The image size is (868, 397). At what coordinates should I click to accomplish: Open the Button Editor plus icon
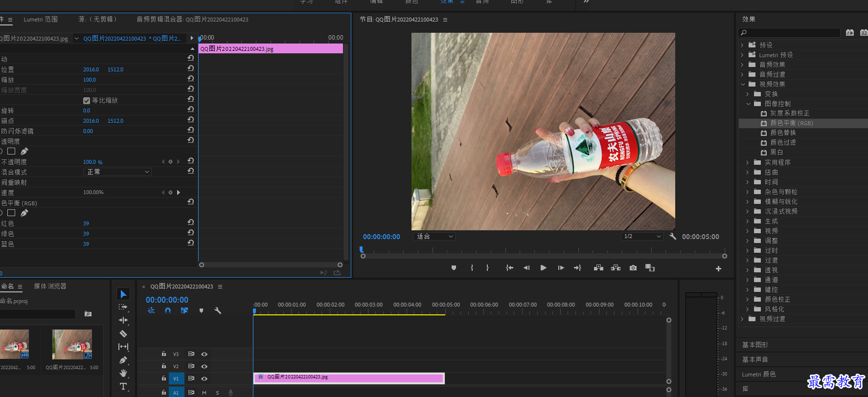(718, 268)
